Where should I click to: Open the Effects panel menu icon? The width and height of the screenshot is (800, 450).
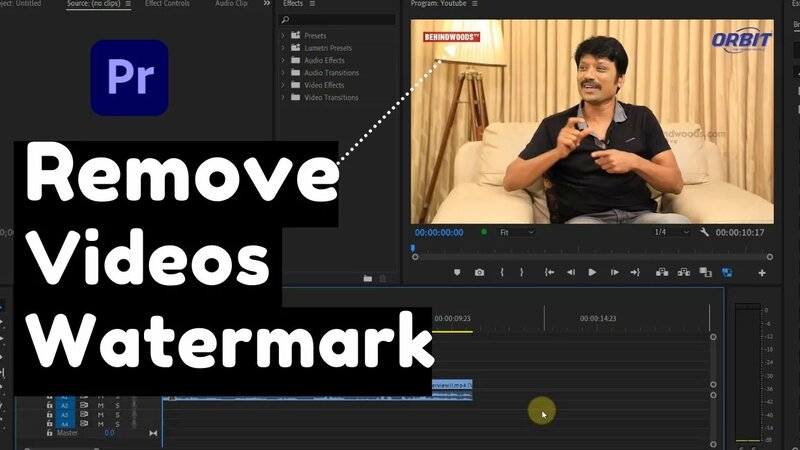point(312,4)
